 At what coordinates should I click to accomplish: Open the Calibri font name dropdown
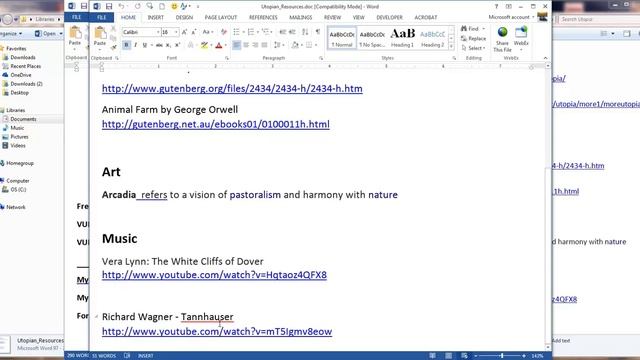click(158, 32)
